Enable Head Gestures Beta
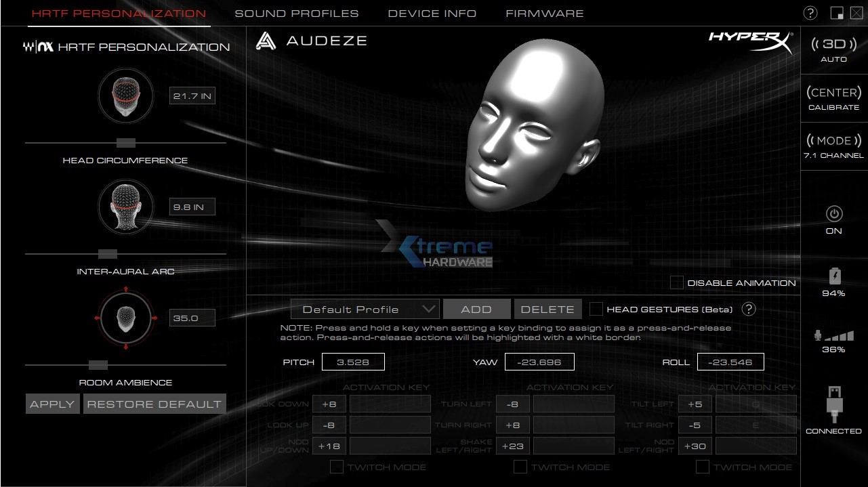 (x=596, y=309)
